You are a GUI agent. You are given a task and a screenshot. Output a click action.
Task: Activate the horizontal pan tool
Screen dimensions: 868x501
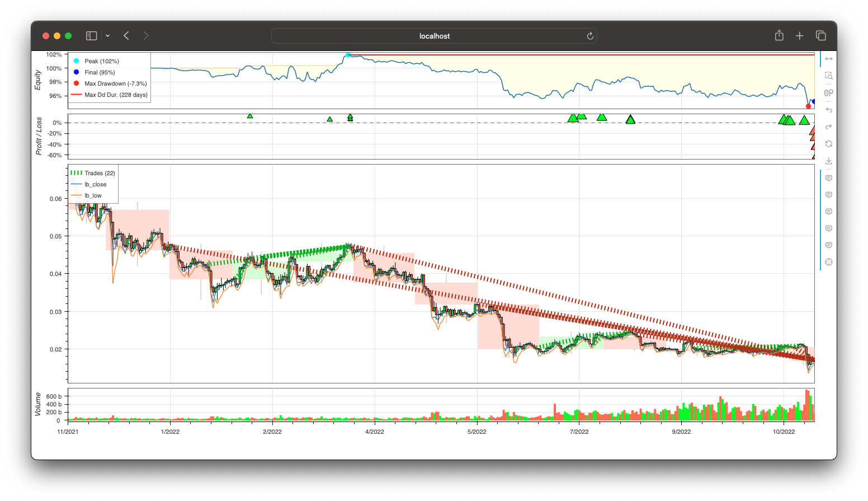point(829,59)
